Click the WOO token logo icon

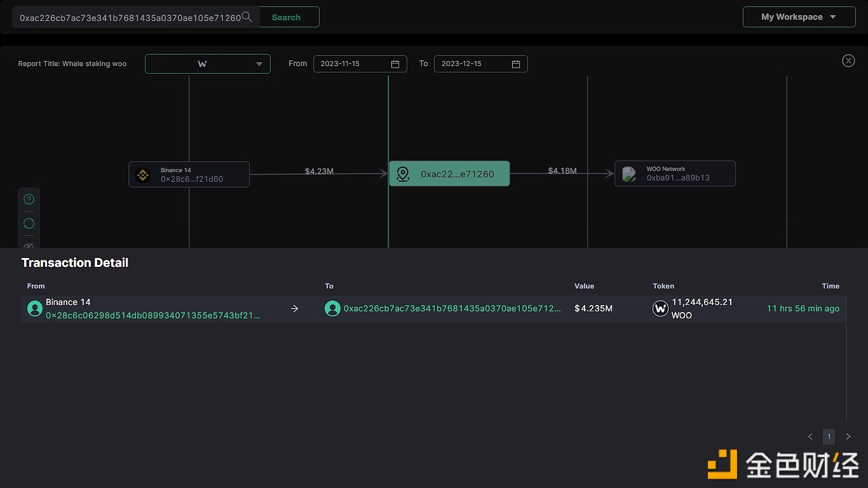tap(661, 309)
